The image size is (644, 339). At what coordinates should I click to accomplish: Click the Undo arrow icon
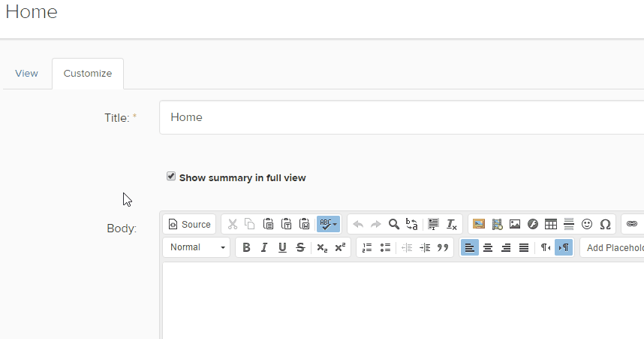click(x=358, y=224)
